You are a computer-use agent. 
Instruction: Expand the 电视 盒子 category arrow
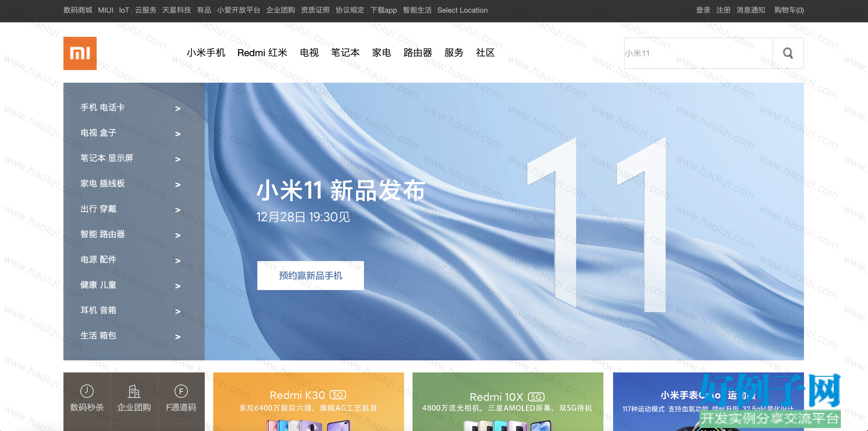click(x=178, y=134)
